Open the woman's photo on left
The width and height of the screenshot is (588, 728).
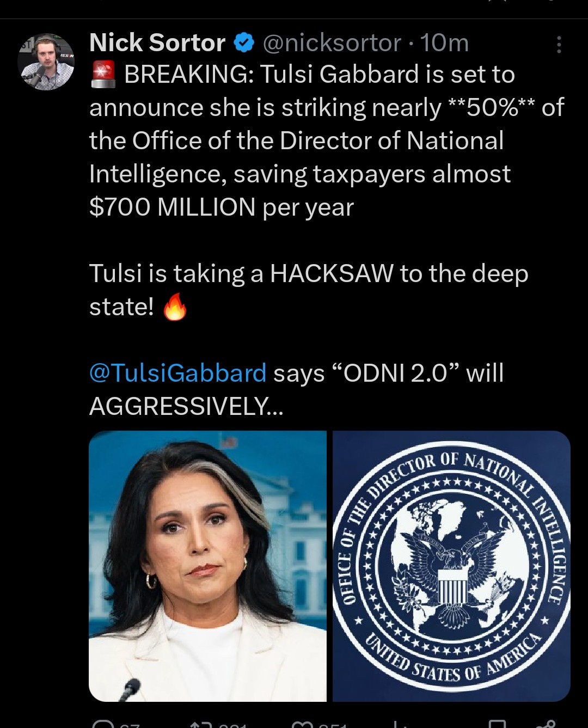[207, 566]
